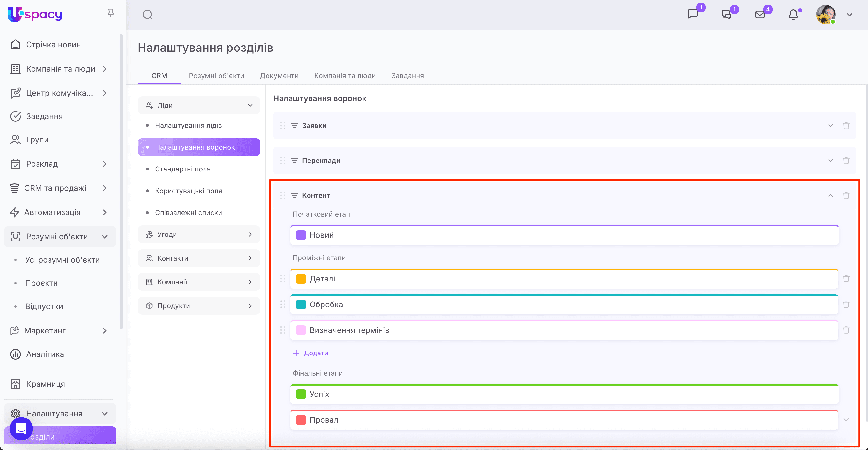
Task: Expand the Переклади funnel chevron
Action: (830, 161)
